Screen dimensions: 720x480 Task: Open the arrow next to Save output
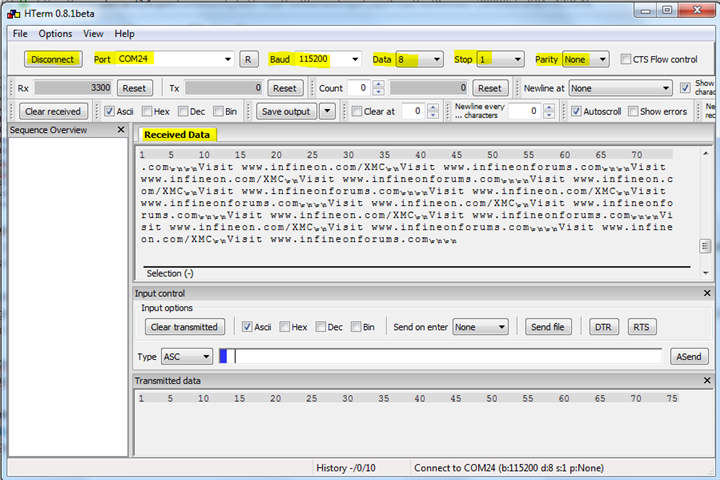(326, 111)
